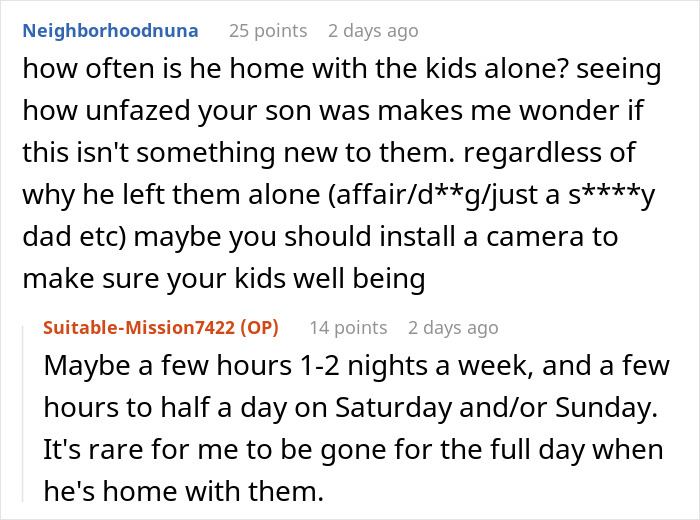Click the line beginning 'It's rare for me'
The width and height of the screenshot is (700, 520).
click(x=353, y=449)
